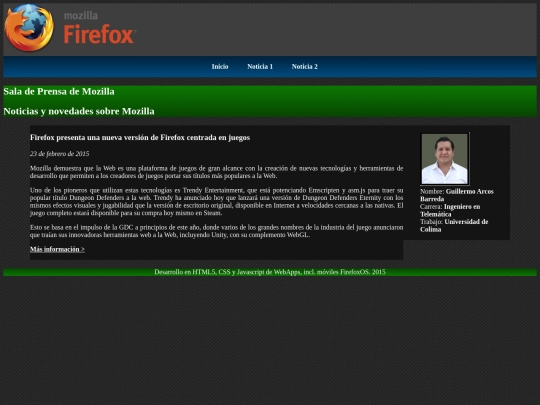Click the paragraph starting 'Esto se basa en el impulso'
The height and width of the screenshot is (405, 540).
[216, 231]
